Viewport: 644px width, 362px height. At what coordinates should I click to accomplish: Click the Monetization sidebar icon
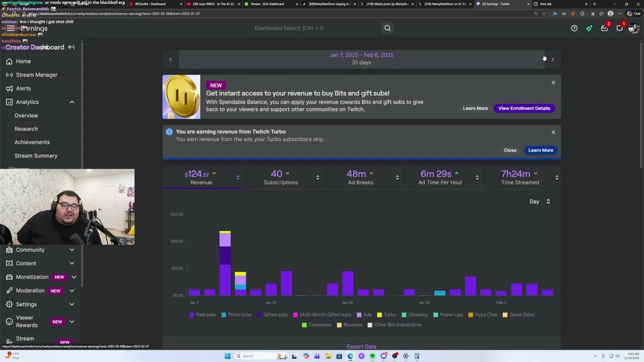9,277
